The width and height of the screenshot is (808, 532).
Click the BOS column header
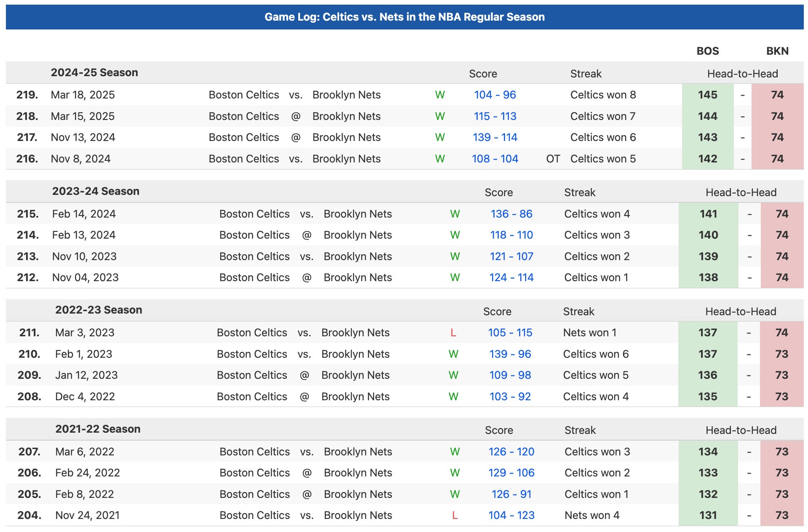tap(707, 51)
